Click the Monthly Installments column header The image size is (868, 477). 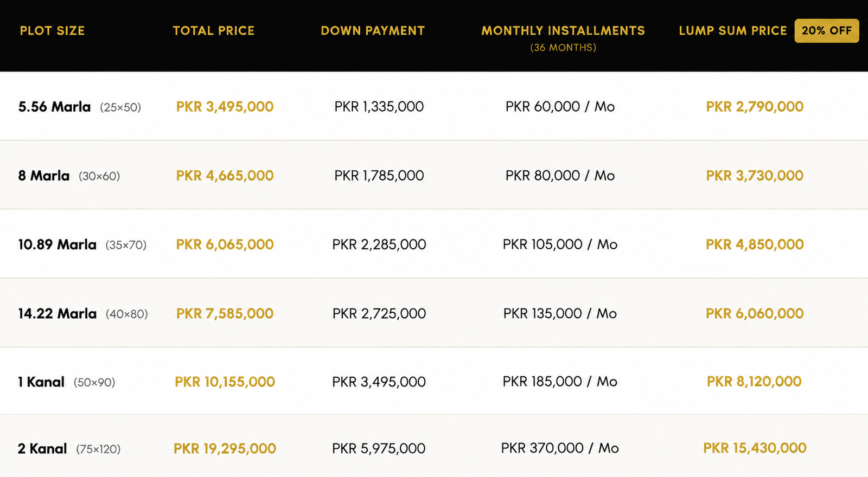(x=563, y=31)
